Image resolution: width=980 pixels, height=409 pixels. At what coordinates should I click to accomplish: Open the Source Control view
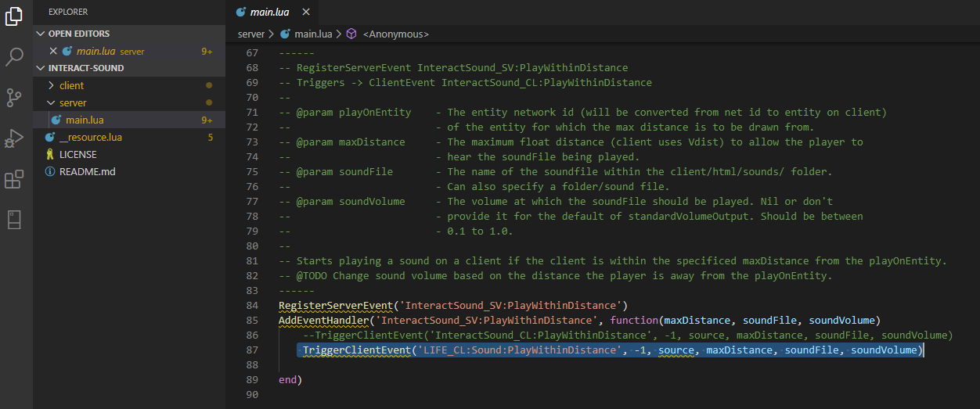[14, 98]
